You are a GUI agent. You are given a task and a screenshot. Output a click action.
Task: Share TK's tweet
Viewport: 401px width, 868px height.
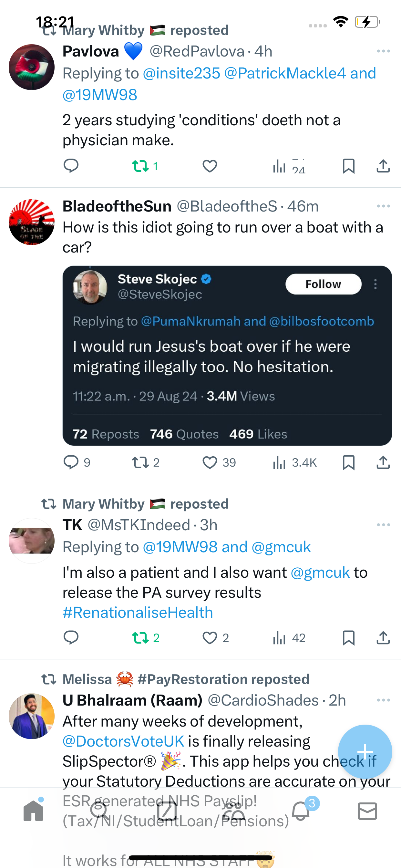pos(383,638)
